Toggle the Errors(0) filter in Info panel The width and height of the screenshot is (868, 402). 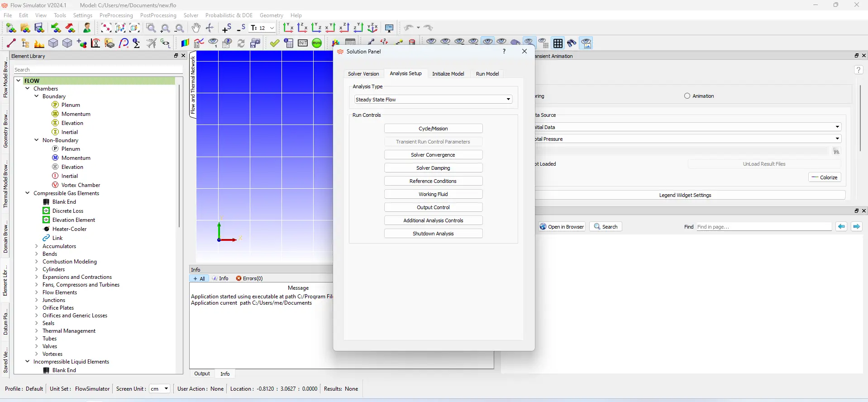(x=249, y=278)
